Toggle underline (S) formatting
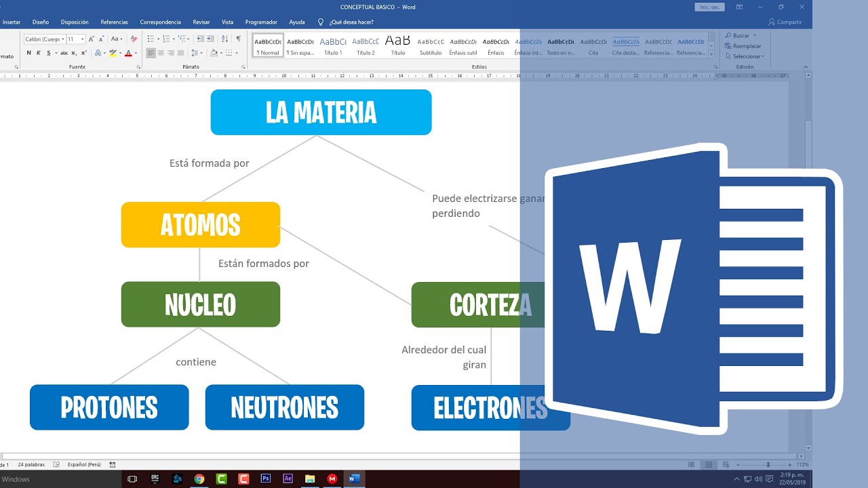868x488 pixels. (x=49, y=53)
